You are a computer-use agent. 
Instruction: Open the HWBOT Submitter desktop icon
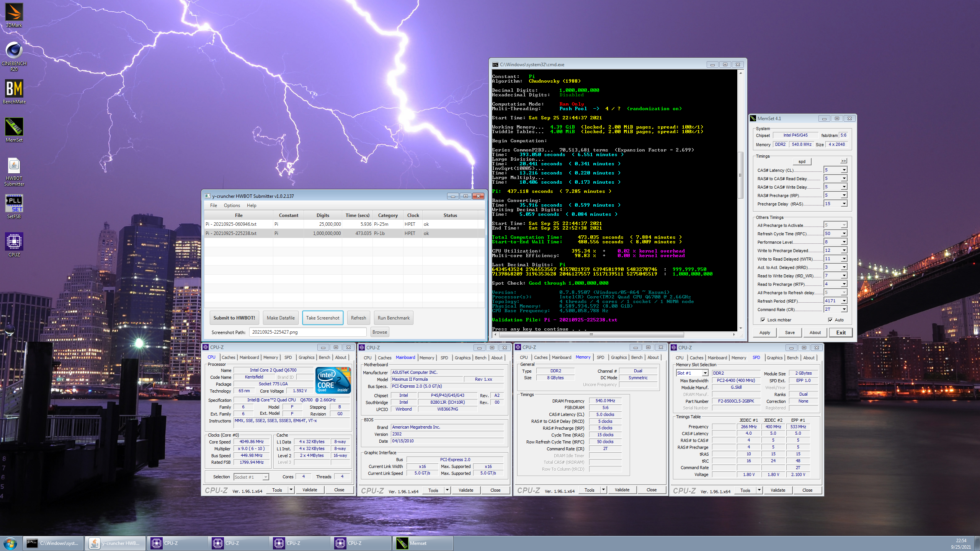pyautogui.click(x=14, y=171)
